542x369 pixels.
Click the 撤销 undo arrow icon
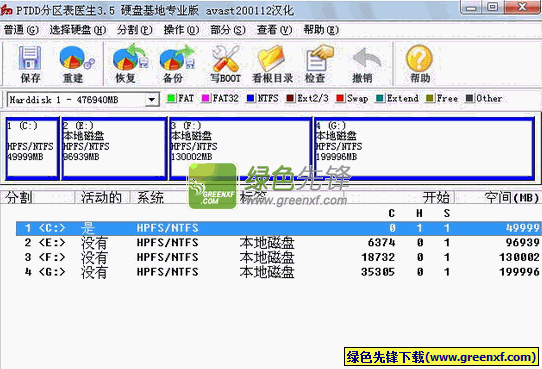point(366,58)
